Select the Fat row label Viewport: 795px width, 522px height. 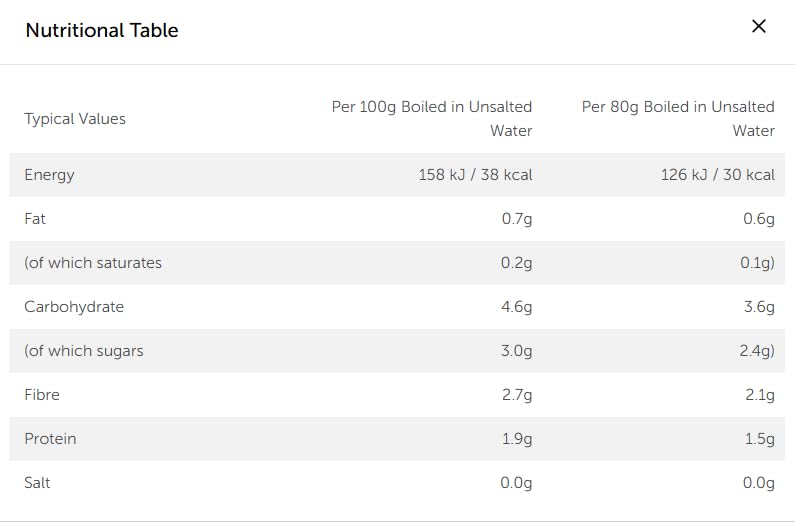click(35, 219)
